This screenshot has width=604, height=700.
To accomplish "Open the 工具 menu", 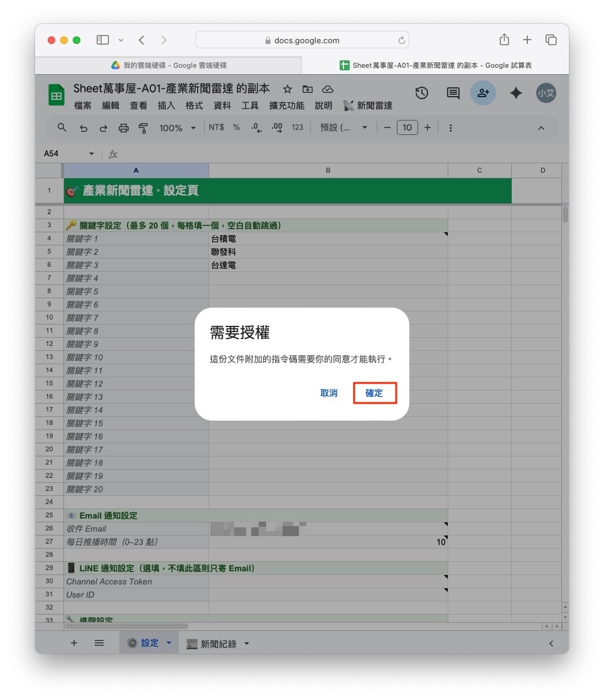I will [x=250, y=106].
